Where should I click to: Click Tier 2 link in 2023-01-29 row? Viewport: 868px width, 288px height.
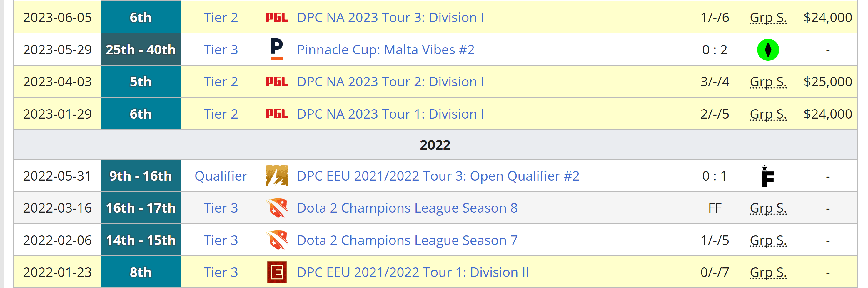pos(221,114)
